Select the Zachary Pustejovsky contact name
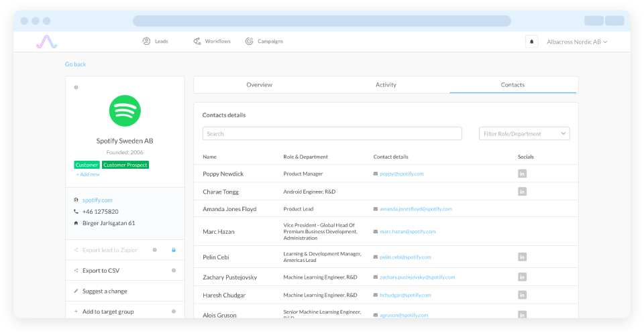The width and height of the screenshot is (644, 335). [x=230, y=277]
